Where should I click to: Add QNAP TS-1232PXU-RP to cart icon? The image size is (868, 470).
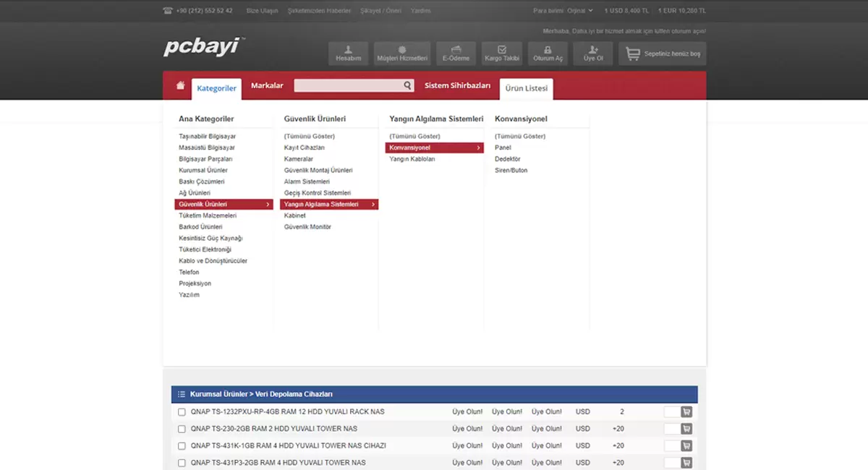point(686,411)
